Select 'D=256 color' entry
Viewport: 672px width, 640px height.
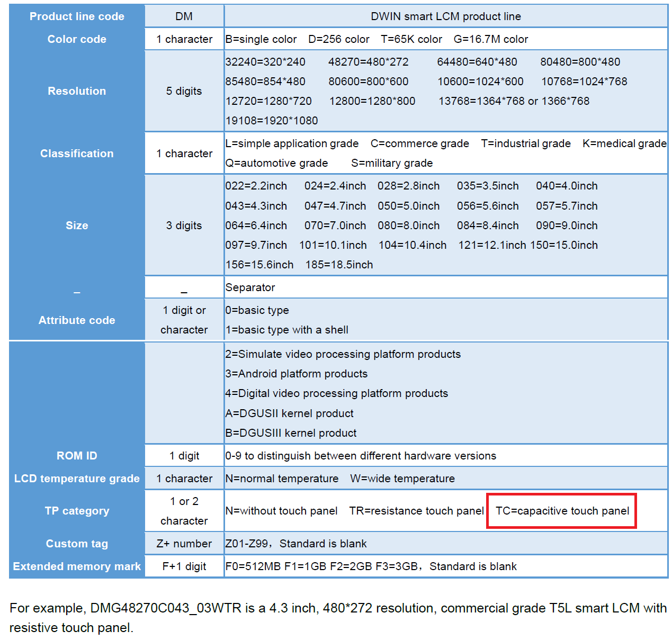click(x=339, y=39)
